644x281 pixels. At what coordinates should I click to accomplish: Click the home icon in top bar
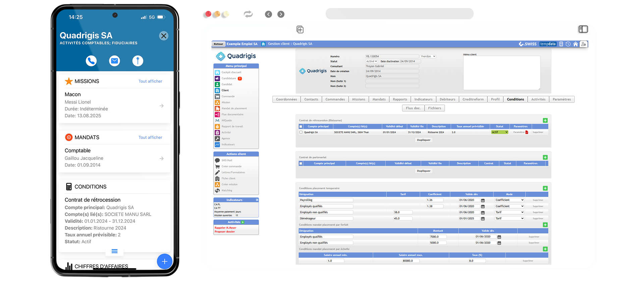[x=576, y=44]
